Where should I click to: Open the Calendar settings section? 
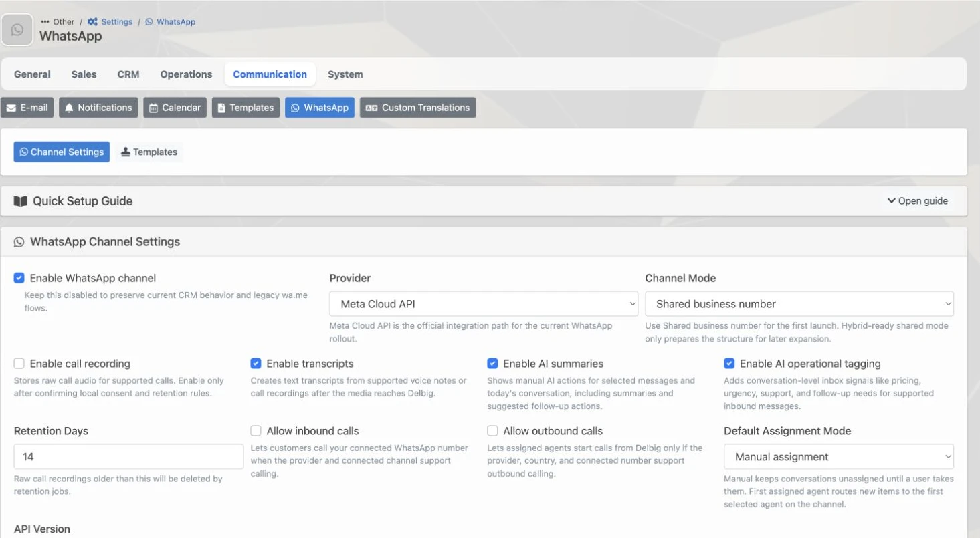pyautogui.click(x=175, y=108)
